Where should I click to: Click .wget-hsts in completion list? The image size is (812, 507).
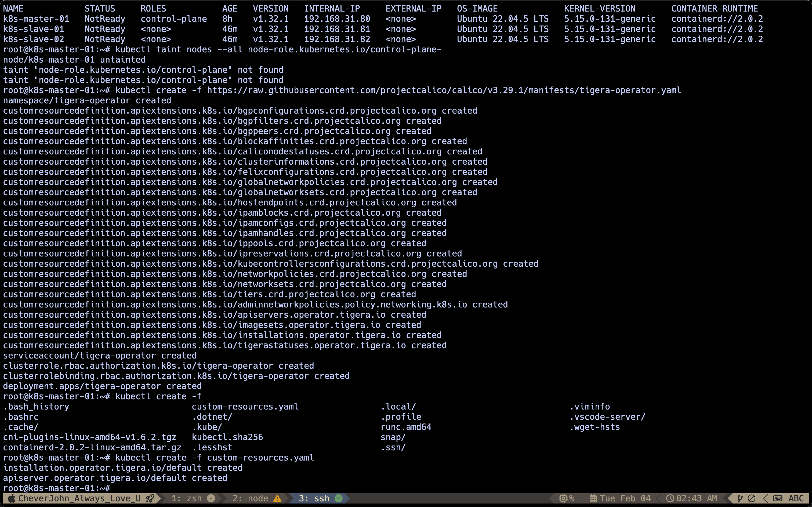click(595, 427)
